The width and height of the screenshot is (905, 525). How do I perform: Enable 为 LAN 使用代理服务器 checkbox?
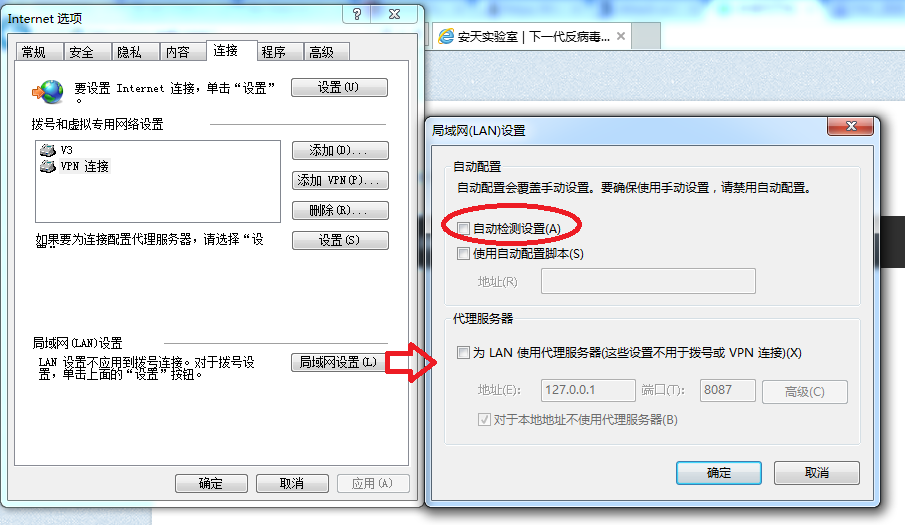point(463,352)
